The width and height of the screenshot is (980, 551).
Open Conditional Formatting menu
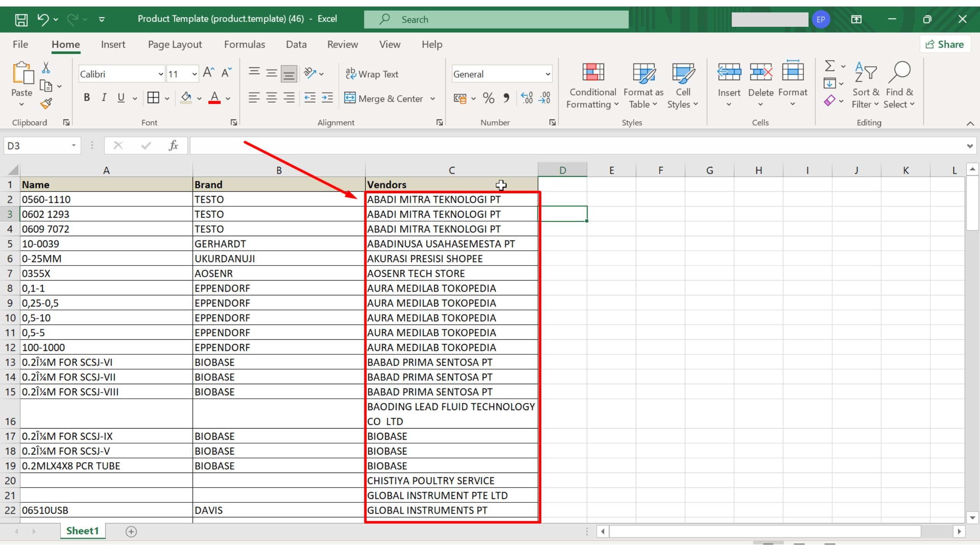[x=593, y=86]
